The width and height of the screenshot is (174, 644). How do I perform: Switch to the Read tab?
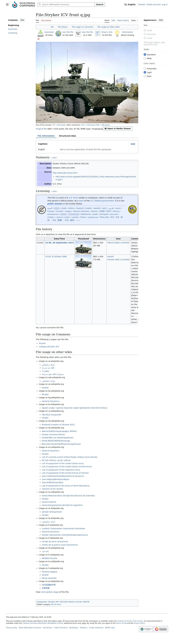107,21
